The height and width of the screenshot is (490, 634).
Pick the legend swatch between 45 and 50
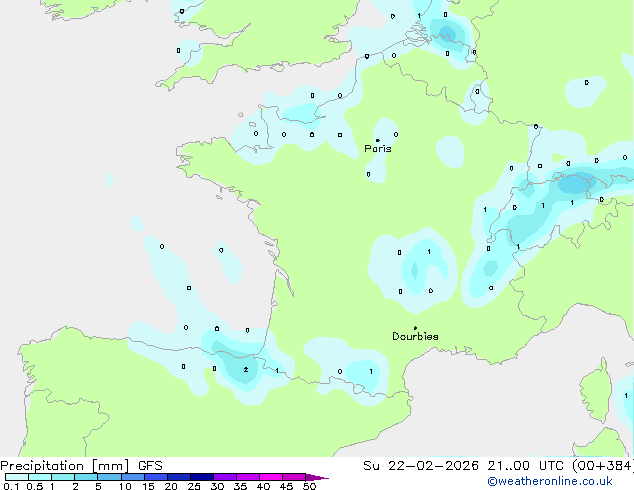point(294,477)
